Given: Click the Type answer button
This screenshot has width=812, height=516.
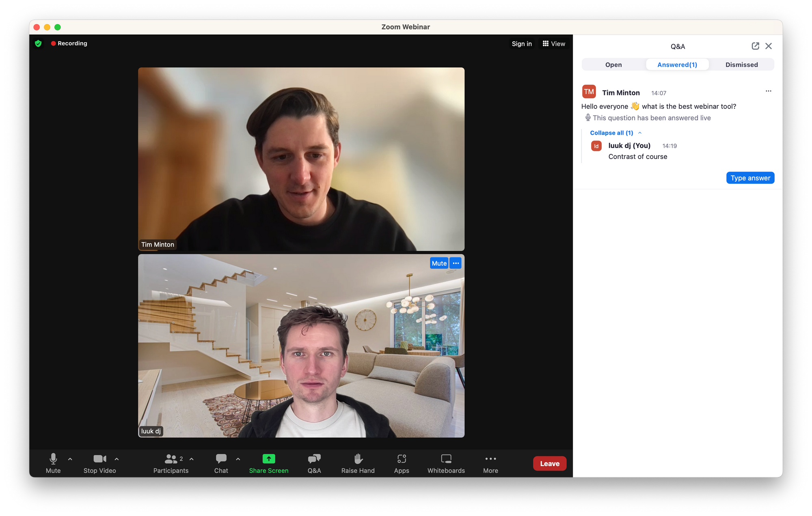Looking at the screenshot, I should coord(750,178).
